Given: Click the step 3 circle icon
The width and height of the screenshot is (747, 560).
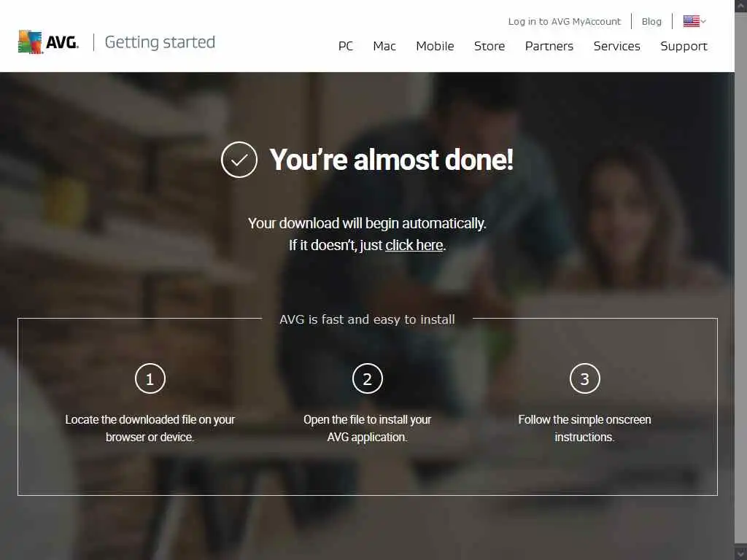Looking at the screenshot, I should tap(584, 378).
